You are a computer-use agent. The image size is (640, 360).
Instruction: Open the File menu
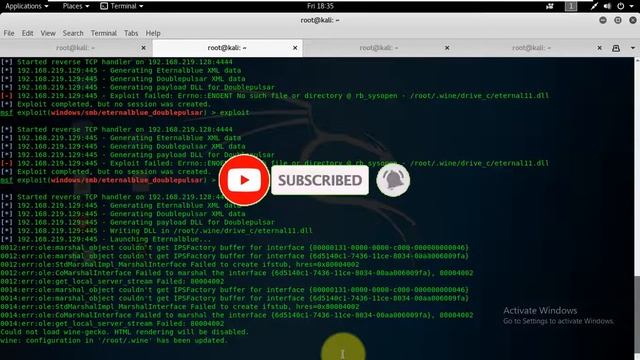pyautogui.click(x=9, y=33)
